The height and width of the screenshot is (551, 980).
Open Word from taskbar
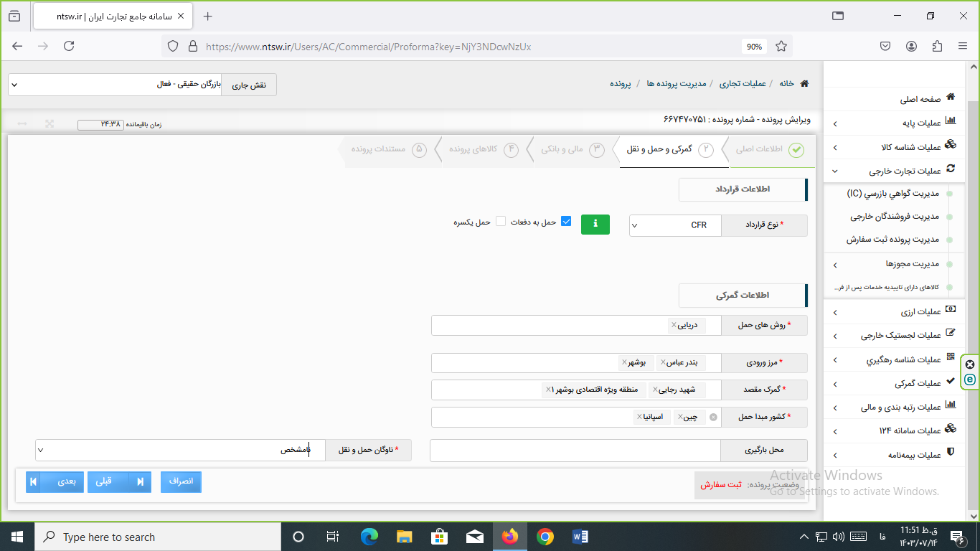point(580,537)
